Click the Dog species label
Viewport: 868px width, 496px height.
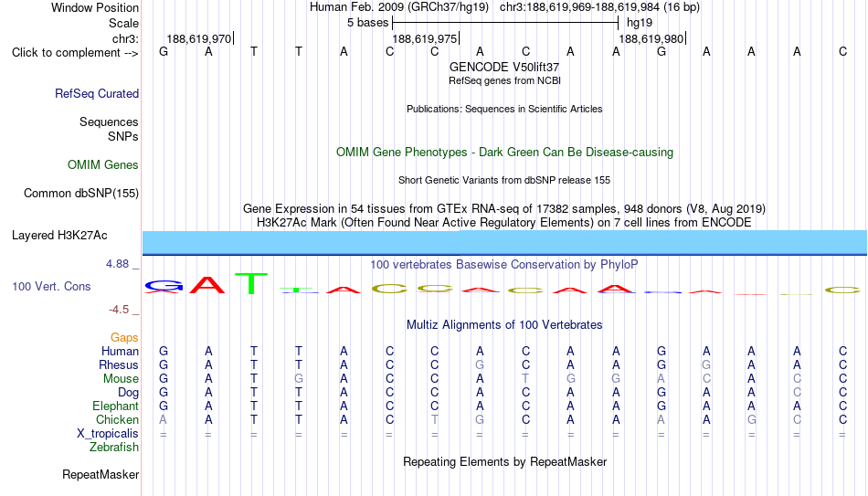pos(128,393)
